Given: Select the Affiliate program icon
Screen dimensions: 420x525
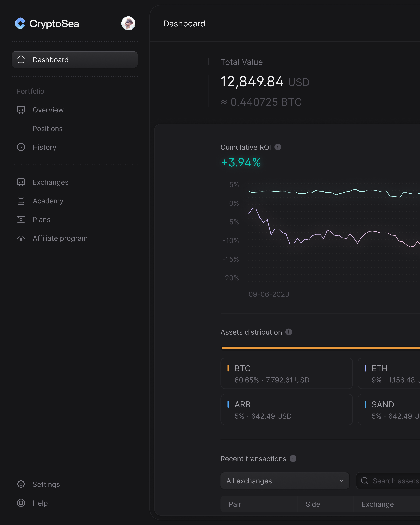Looking at the screenshot, I should (x=21, y=238).
